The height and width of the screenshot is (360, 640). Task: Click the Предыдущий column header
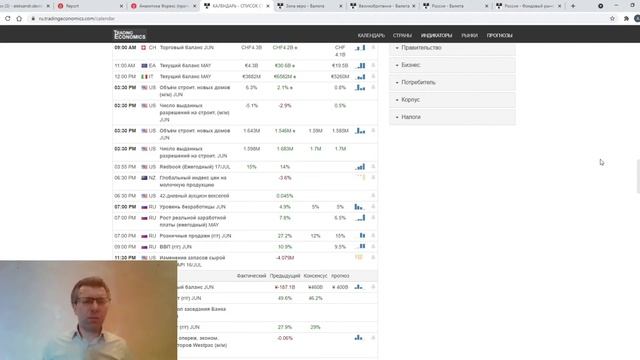[284, 276]
